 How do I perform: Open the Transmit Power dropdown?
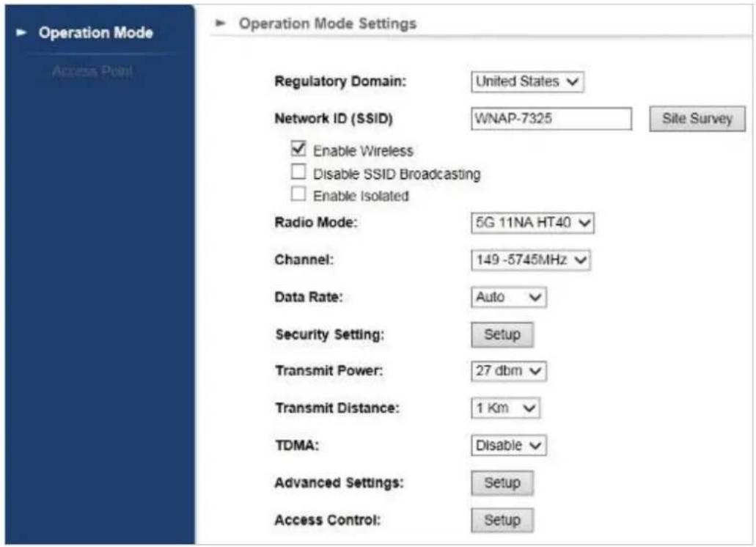coord(509,371)
